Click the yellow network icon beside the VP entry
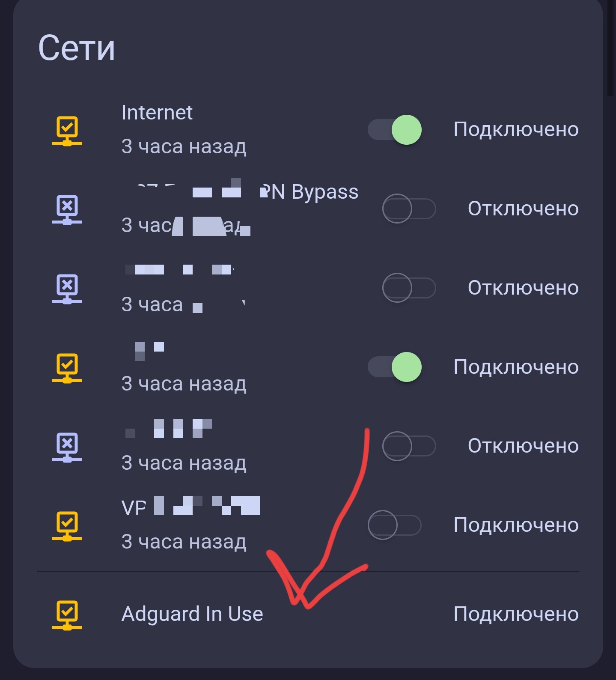The image size is (616, 680). pos(67,526)
